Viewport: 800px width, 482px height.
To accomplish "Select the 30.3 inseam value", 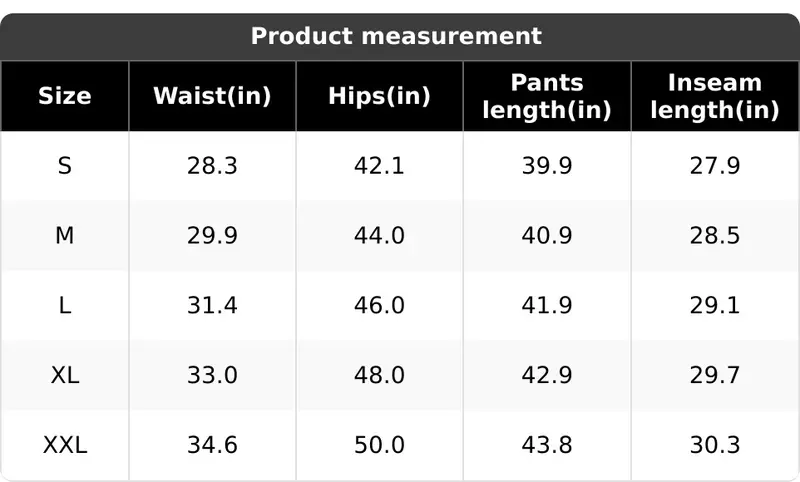I will [715, 445].
